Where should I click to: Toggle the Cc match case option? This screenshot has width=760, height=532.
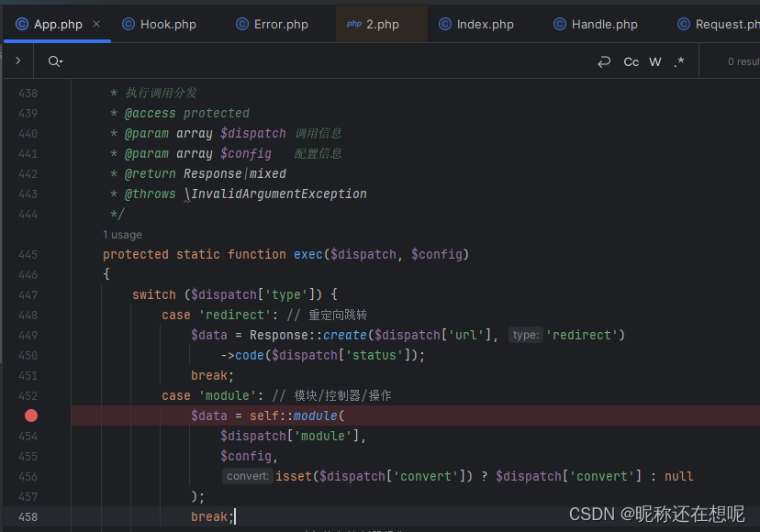coord(631,61)
